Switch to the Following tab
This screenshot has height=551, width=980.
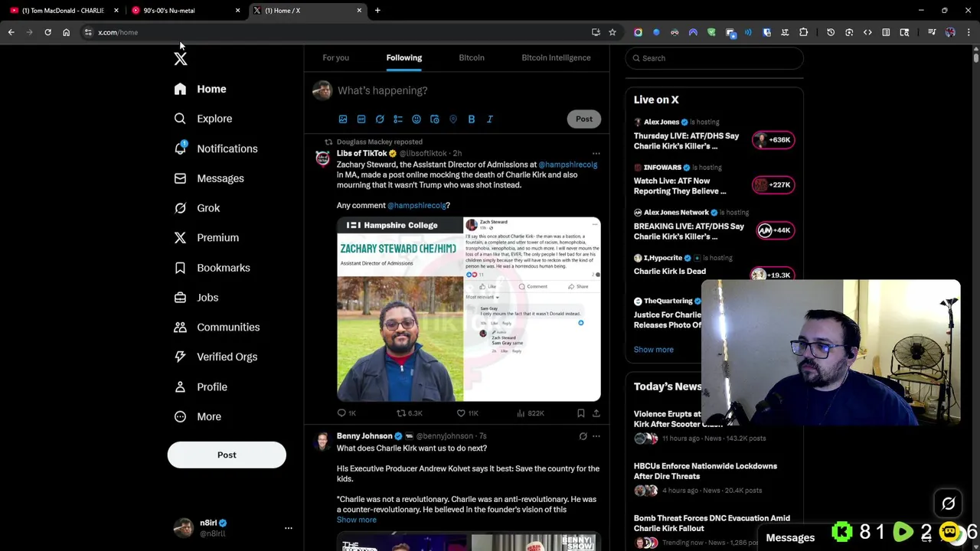403,57
